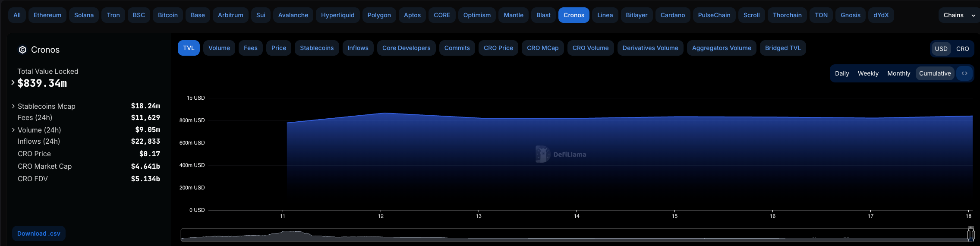Open the Hyperliquid chain tab
980x246 pixels.
click(338, 15)
